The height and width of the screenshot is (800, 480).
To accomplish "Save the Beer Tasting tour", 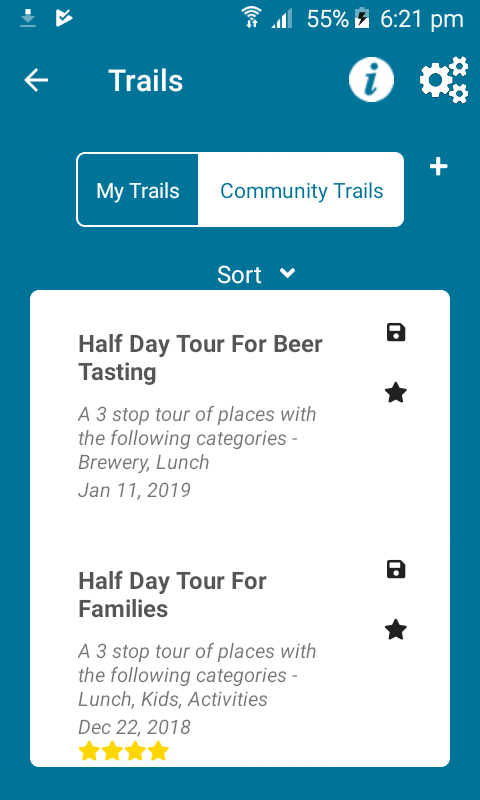I will point(396,333).
